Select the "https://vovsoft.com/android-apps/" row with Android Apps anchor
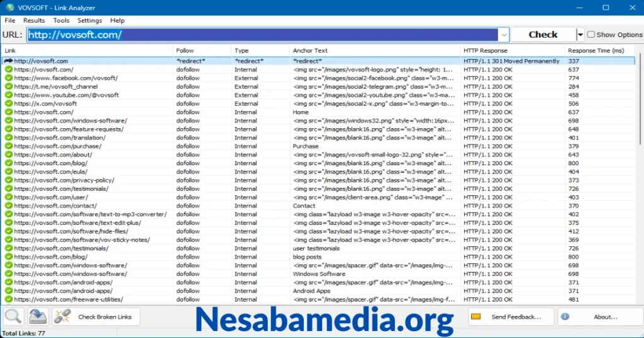This screenshot has height=338, width=644. (x=318, y=291)
